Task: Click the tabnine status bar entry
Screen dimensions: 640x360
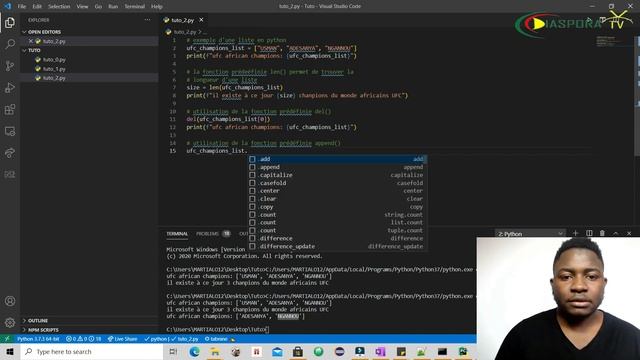Action: click(x=220, y=339)
